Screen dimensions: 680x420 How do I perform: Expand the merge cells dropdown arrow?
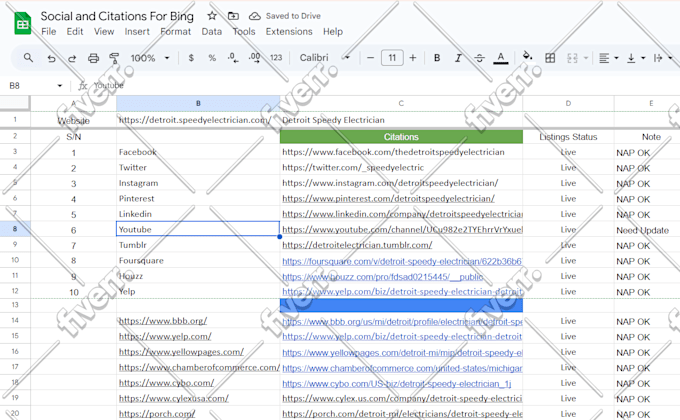pyautogui.click(x=586, y=58)
